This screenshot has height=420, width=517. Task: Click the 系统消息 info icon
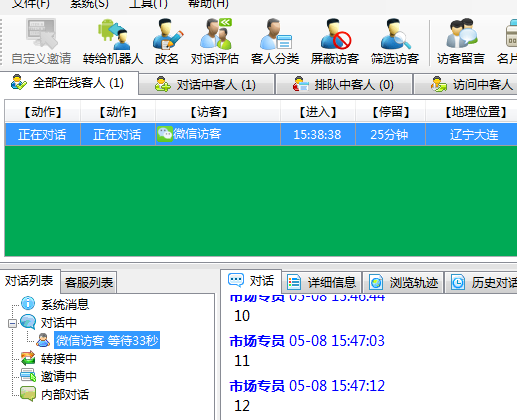click(x=28, y=303)
